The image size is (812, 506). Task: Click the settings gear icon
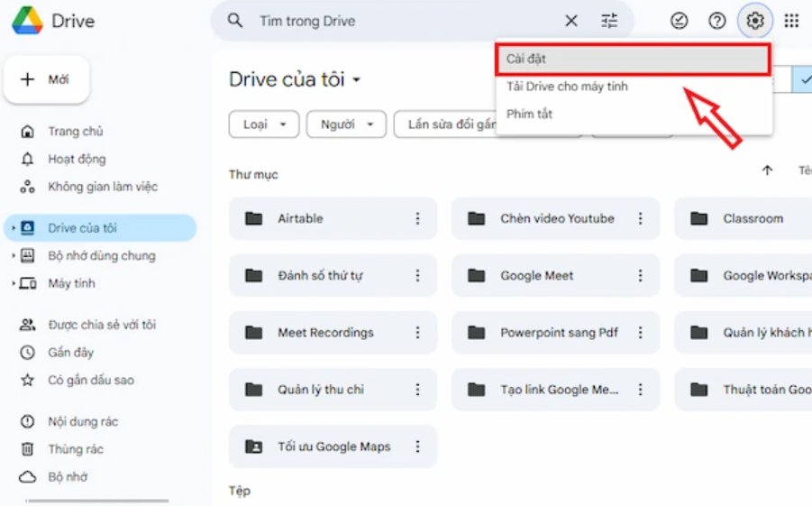pos(755,21)
